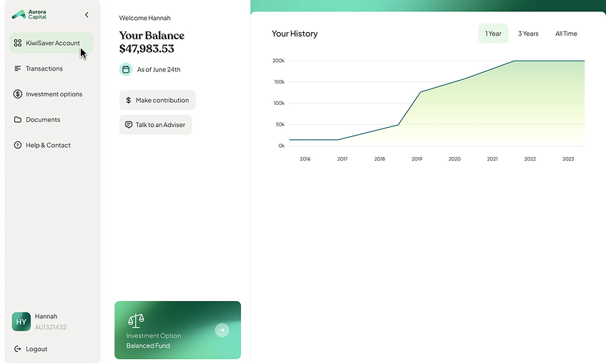The width and height of the screenshot is (606, 364).
Task: Click the Transactions list icon
Action: click(x=17, y=69)
